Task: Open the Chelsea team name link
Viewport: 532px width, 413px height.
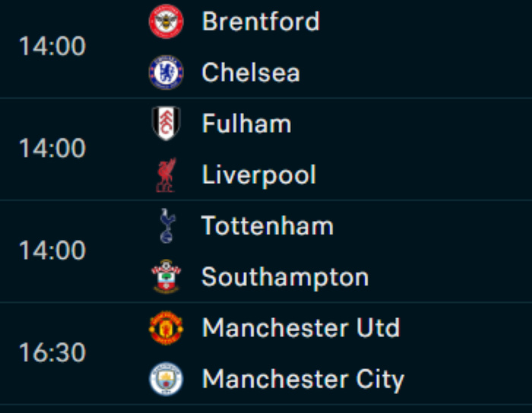Action: click(251, 73)
